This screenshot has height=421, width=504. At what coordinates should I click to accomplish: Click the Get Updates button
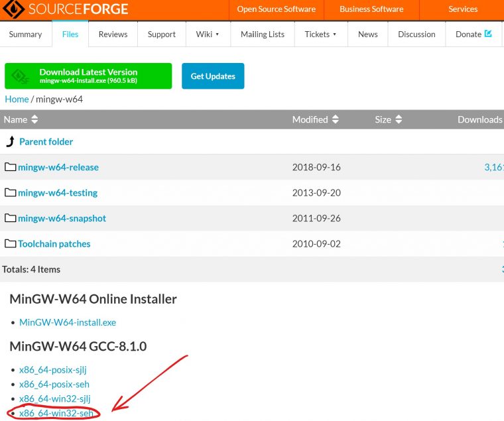[213, 76]
